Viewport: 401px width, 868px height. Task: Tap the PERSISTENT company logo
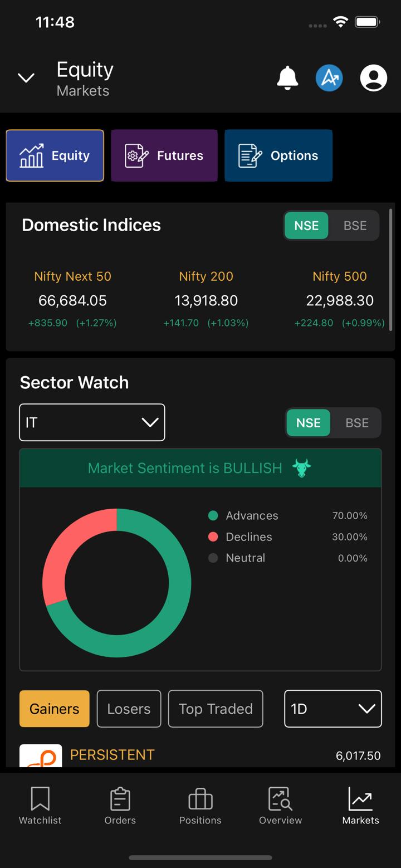(x=41, y=756)
